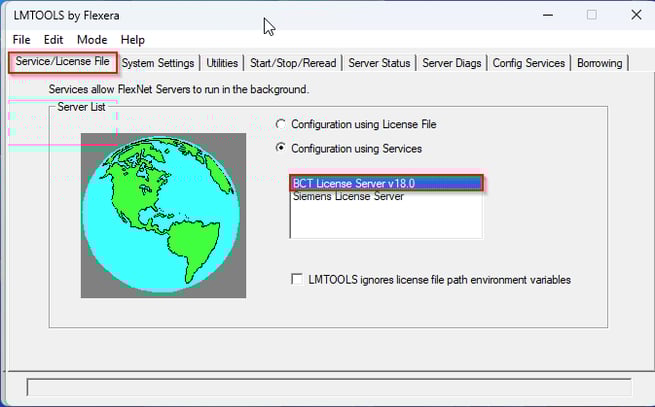
Task: Click the globe image in Server List
Action: pos(163,215)
